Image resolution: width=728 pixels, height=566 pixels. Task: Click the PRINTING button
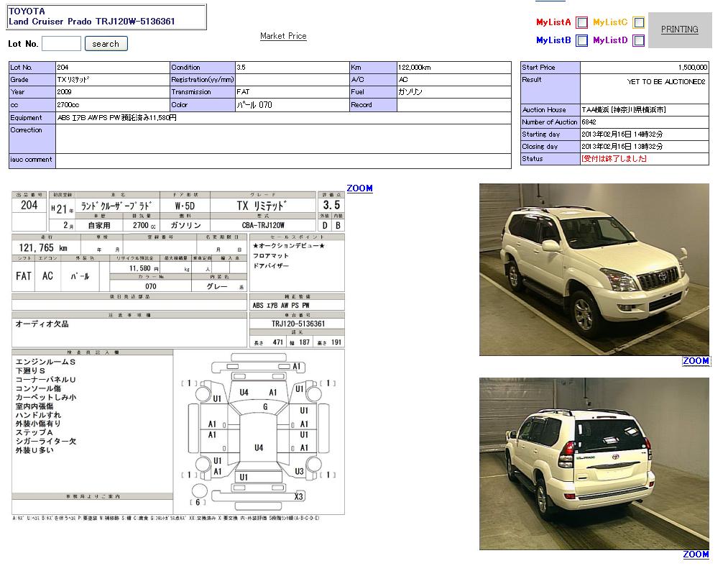[x=679, y=29]
